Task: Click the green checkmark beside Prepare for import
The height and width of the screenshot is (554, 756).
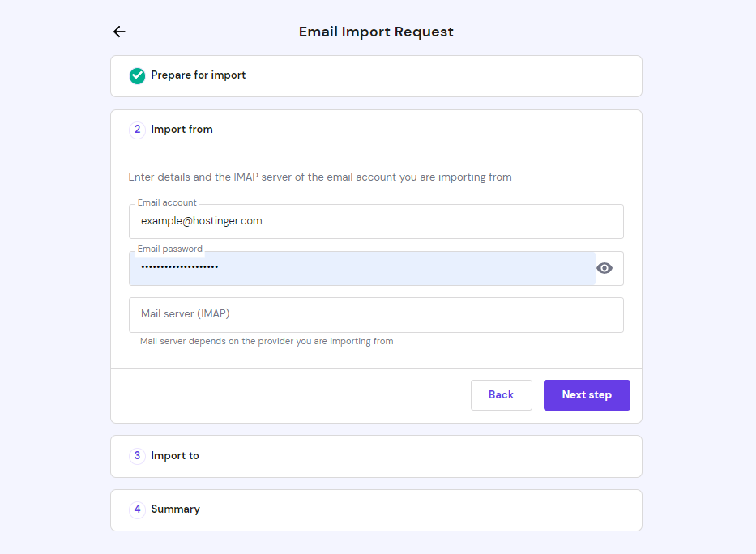Action: 137,75
